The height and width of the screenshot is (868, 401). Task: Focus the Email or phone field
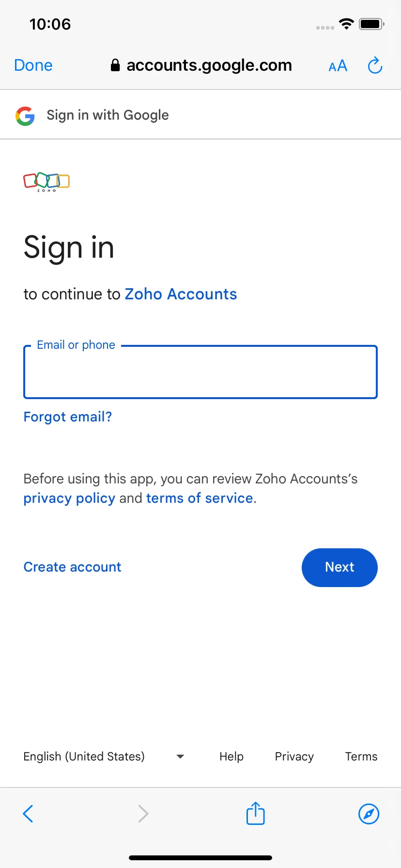click(200, 372)
